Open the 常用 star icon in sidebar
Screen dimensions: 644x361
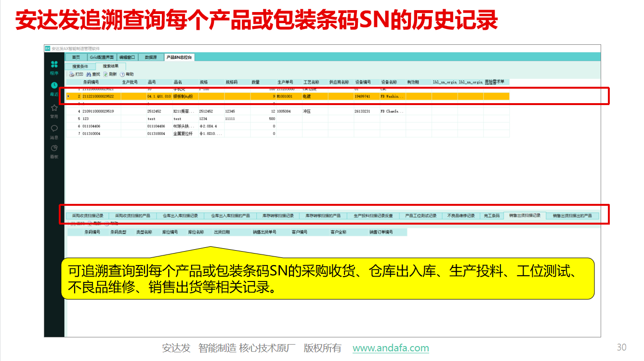click(54, 107)
